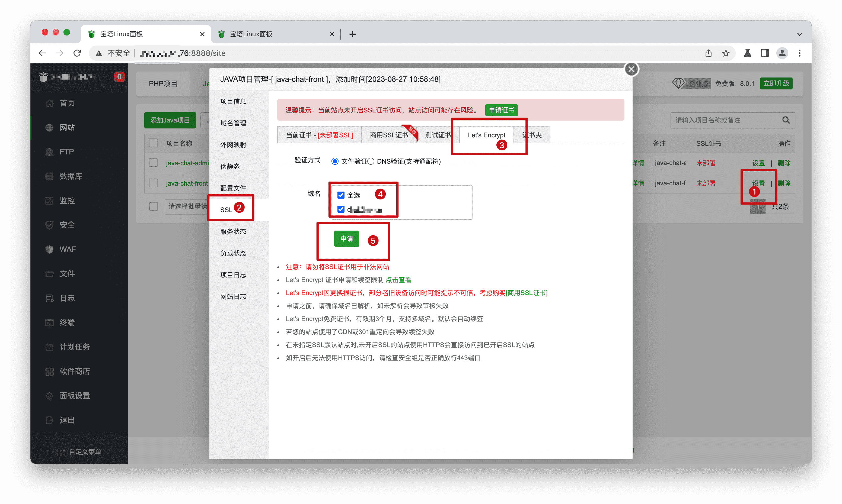Open 域名管理 in the dialog menu
The height and width of the screenshot is (504, 842).
233,123
